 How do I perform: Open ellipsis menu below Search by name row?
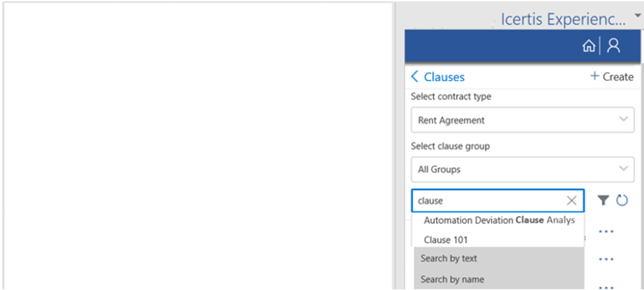(605, 285)
